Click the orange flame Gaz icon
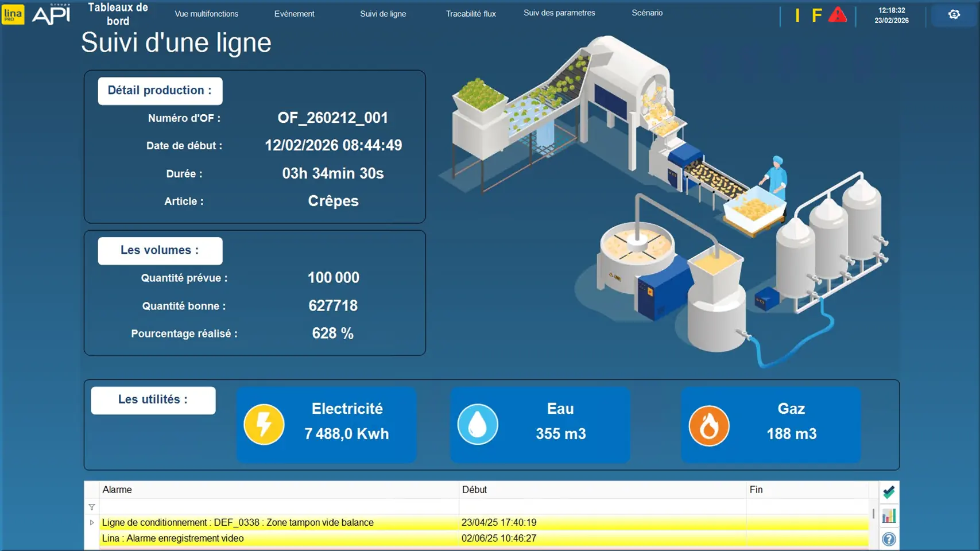This screenshot has width=980, height=551. click(x=708, y=425)
